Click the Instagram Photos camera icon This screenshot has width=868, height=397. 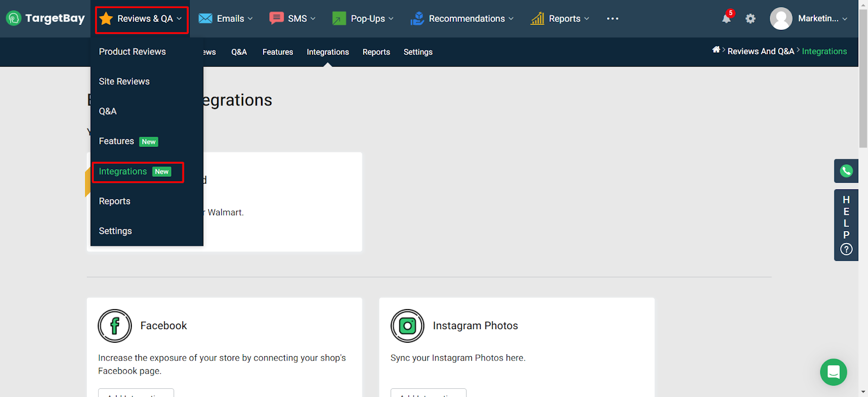[407, 326]
